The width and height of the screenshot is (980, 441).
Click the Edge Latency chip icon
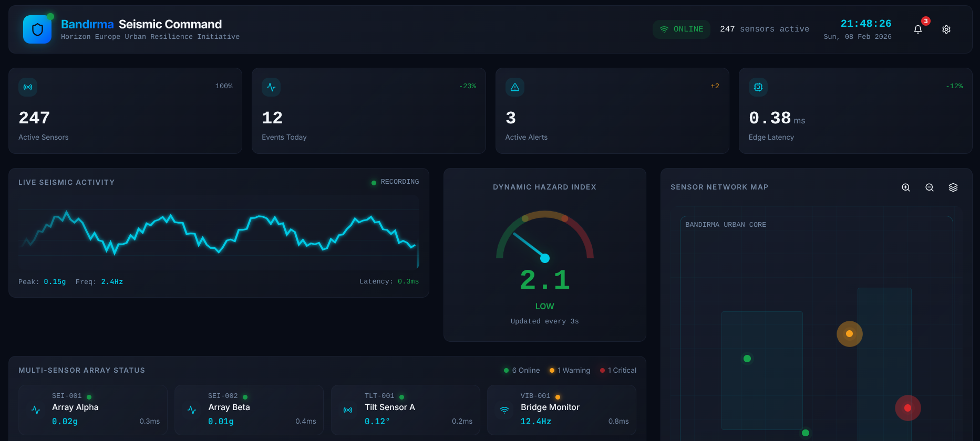coord(758,87)
